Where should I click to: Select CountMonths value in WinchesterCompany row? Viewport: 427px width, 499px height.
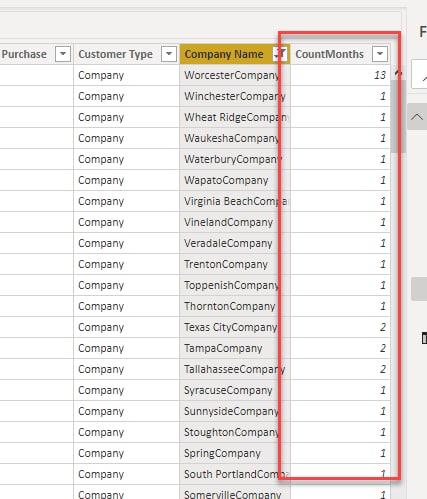pos(340,96)
